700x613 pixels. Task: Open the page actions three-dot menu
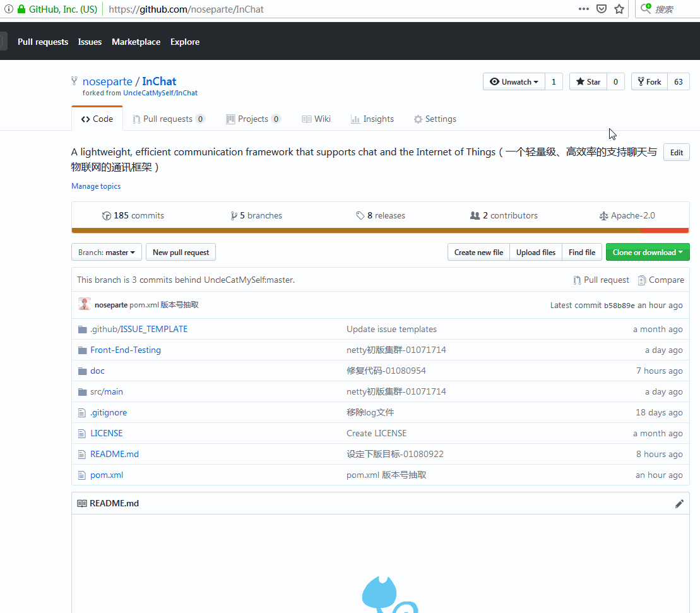583,9
